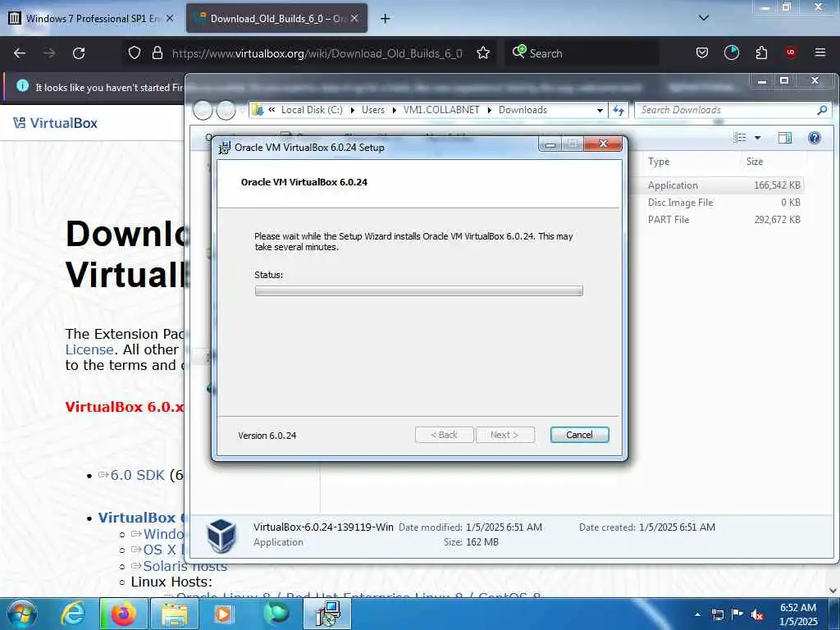Click the Status progress bar in Setup
Image resolution: width=840 pixels, height=630 pixels.
tap(418, 291)
